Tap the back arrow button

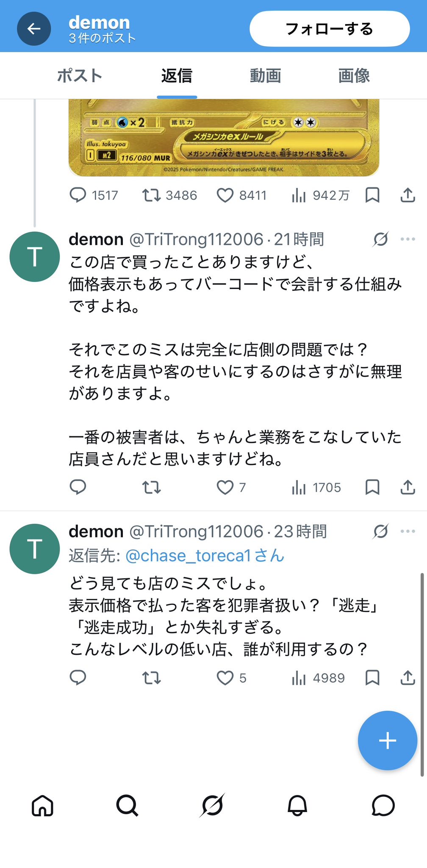pos(34,29)
